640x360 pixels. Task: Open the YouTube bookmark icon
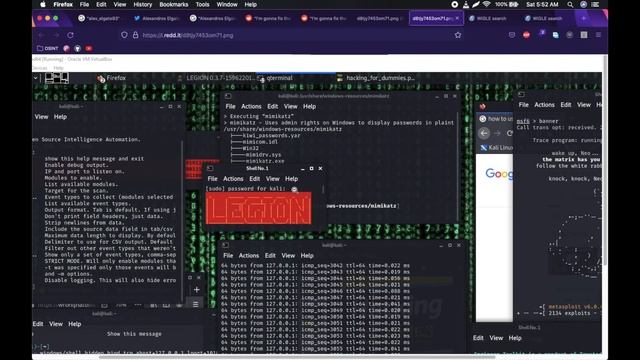(89, 48)
